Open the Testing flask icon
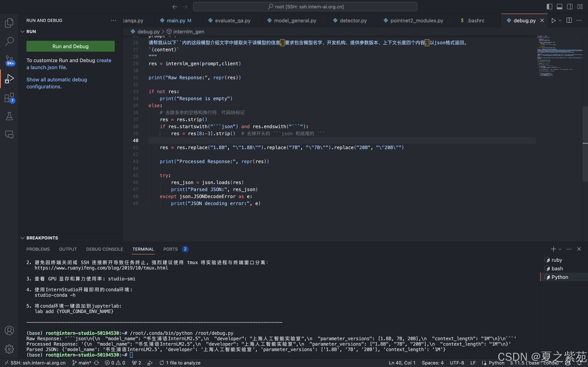The width and height of the screenshot is (588, 367). click(9, 116)
